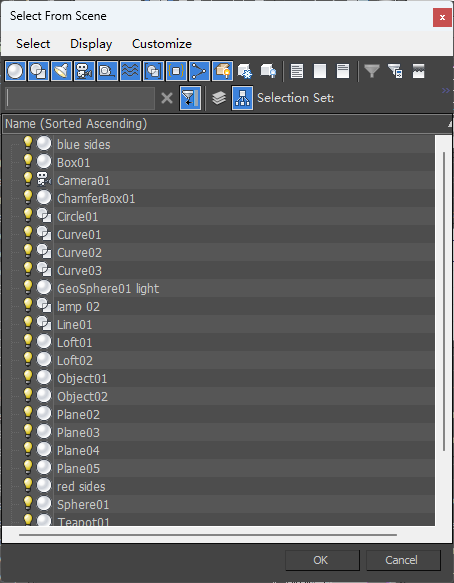The width and height of the screenshot is (454, 583).
Task: Toggle lightbulb visibility for Box01
Action: pyautogui.click(x=28, y=161)
